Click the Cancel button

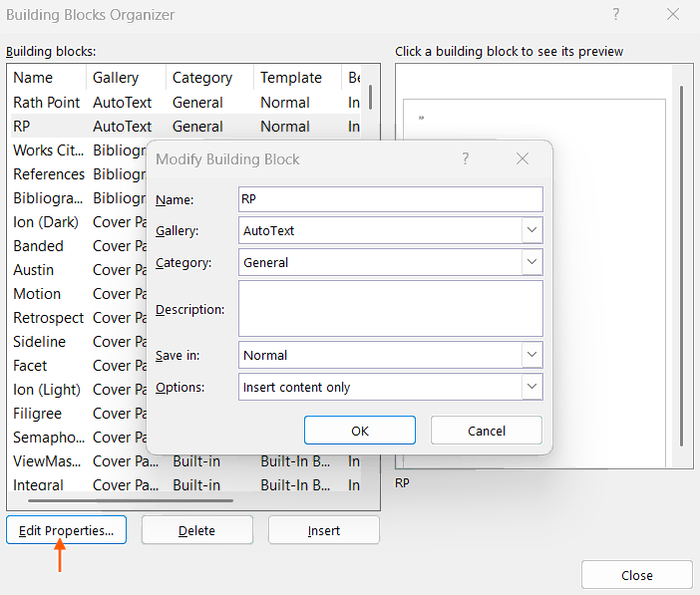point(487,431)
